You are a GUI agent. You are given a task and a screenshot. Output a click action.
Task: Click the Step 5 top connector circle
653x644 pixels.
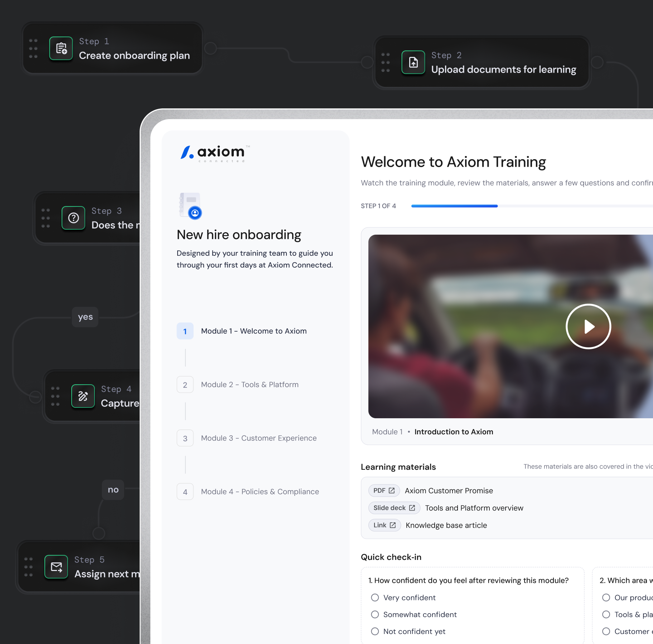coord(99,533)
